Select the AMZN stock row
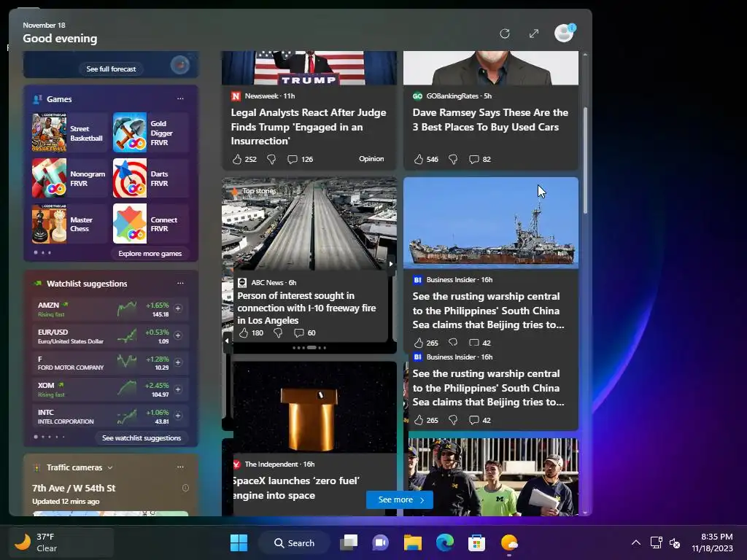The height and width of the screenshot is (560, 747). tap(112, 308)
